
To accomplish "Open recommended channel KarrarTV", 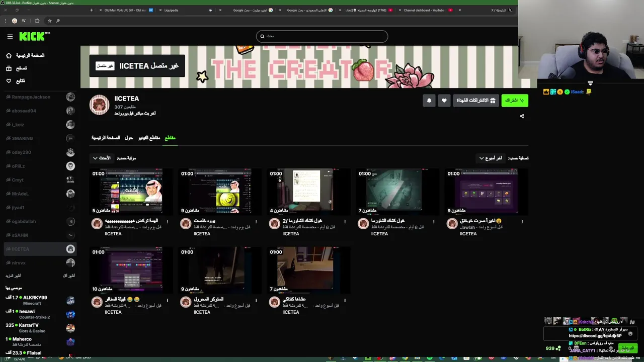I will [x=40, y=328].
